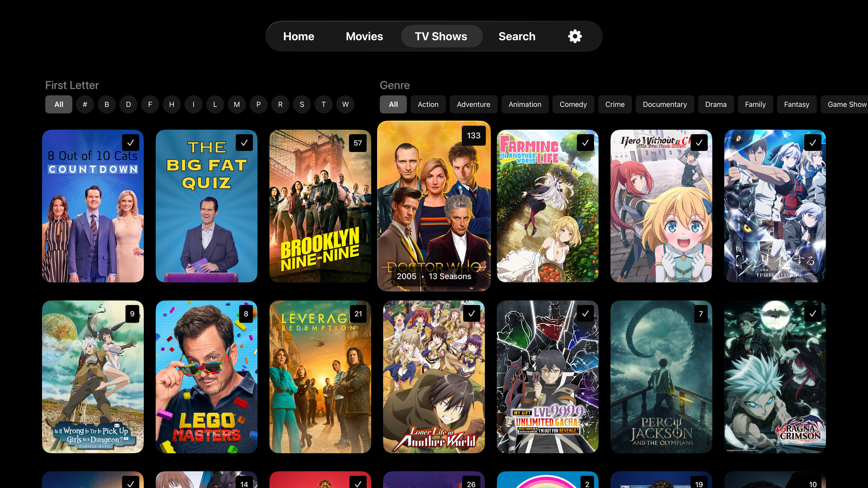Choose the Documentary genre chip
Screen dimensions: 868x488
click(665, 104)
